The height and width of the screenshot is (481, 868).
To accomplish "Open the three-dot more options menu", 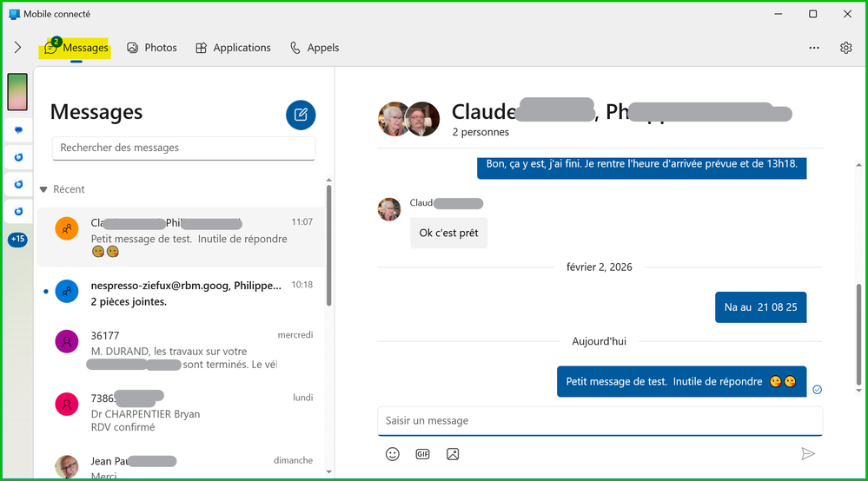I will point(813,48).
